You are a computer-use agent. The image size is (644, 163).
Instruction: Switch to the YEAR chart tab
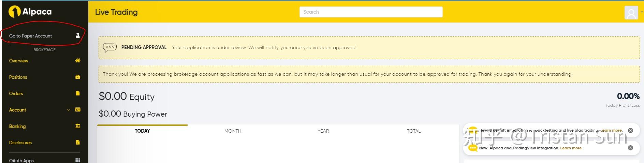323,131
